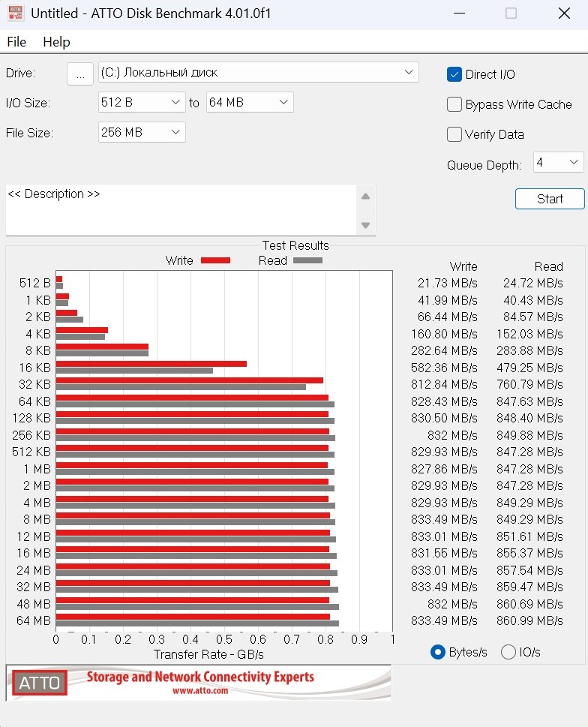Click the Test Results heading
The width and height of the screenshot is (588, 727).
click(295, 246)
